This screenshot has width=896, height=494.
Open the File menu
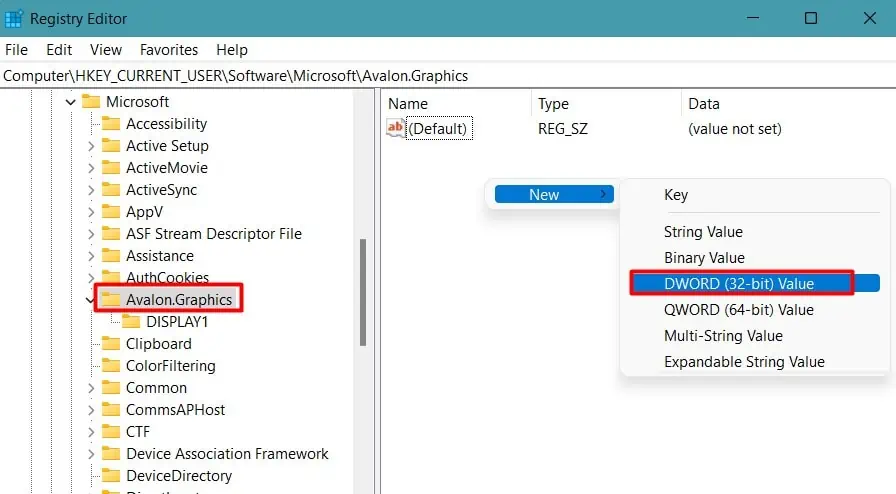click(16, 50)
